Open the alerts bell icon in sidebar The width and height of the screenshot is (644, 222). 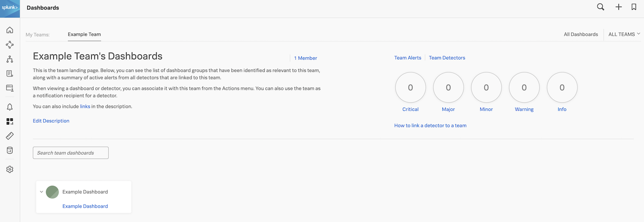pos(10,107)
